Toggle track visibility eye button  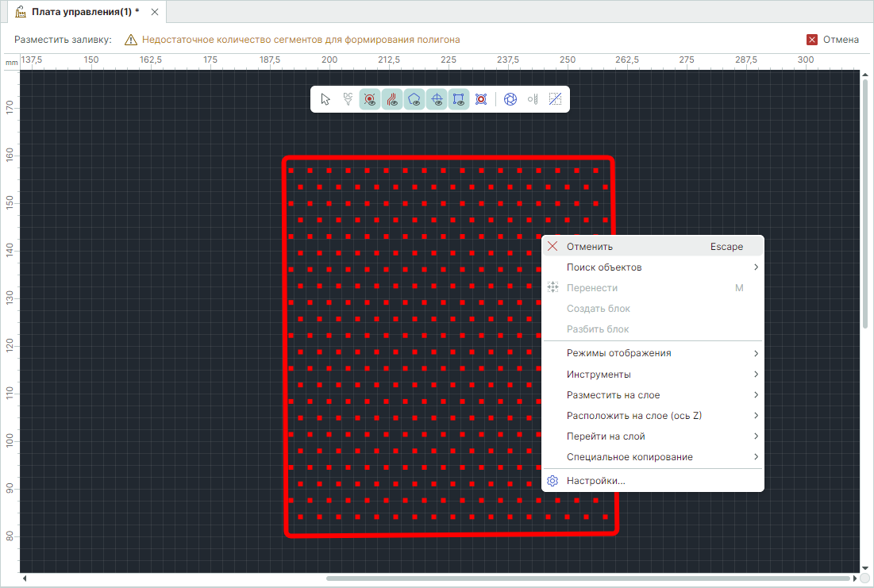coord(392,99)
